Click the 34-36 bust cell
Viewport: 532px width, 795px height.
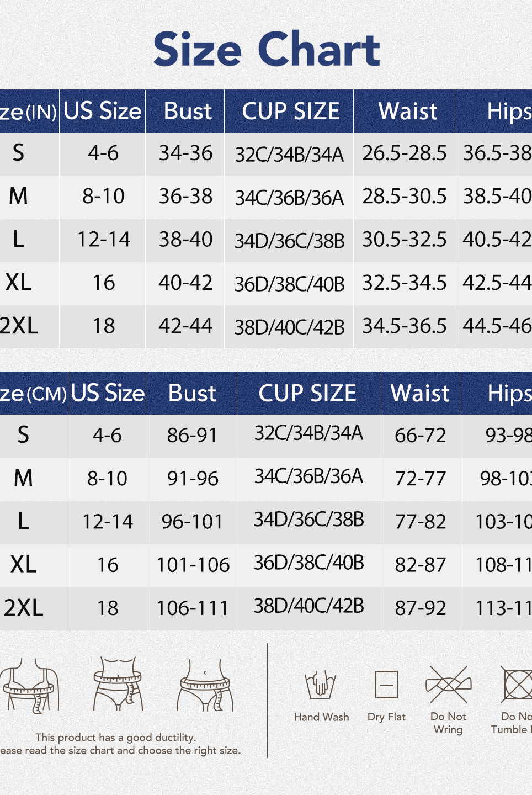[x=185, y=153]
